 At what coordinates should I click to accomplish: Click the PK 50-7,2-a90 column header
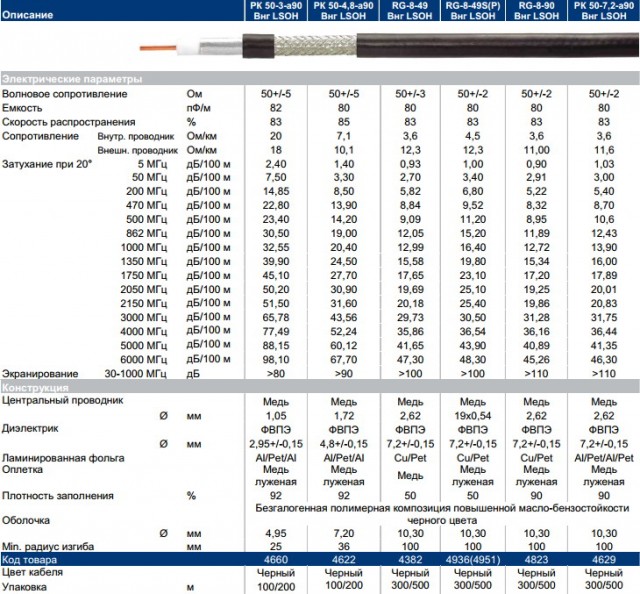click(603, 12)
